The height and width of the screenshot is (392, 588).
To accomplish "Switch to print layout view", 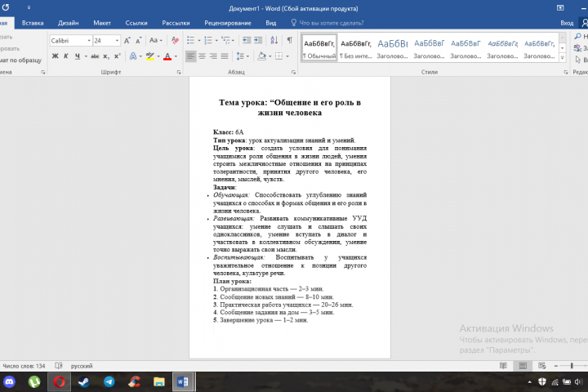I will click(x=523, y=366).
